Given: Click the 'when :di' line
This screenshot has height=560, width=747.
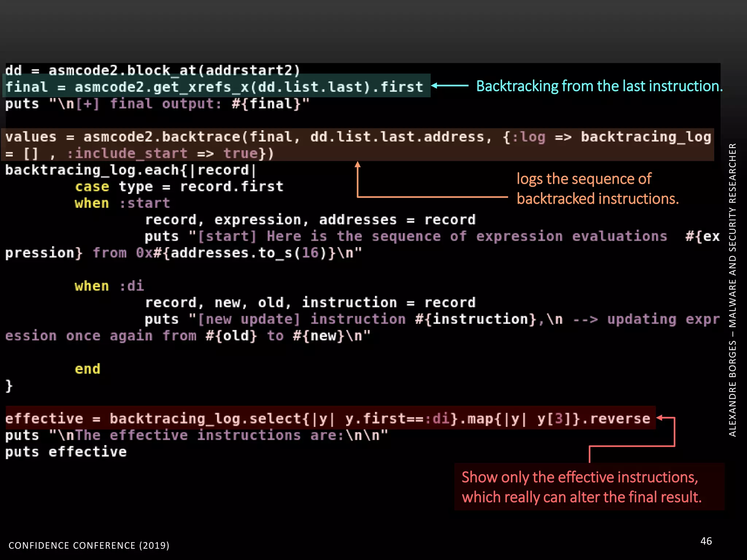Looking at the screenshot, I should click(x=109, y=286).
